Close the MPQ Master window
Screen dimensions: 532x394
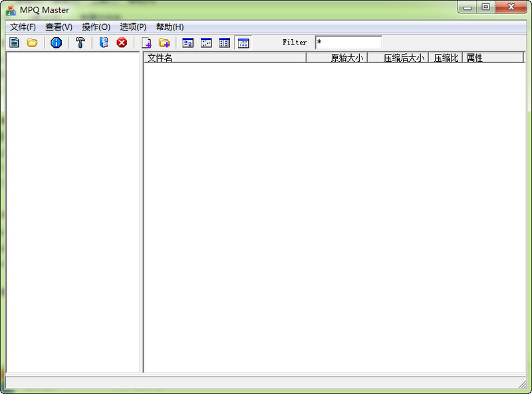[511, 7]
